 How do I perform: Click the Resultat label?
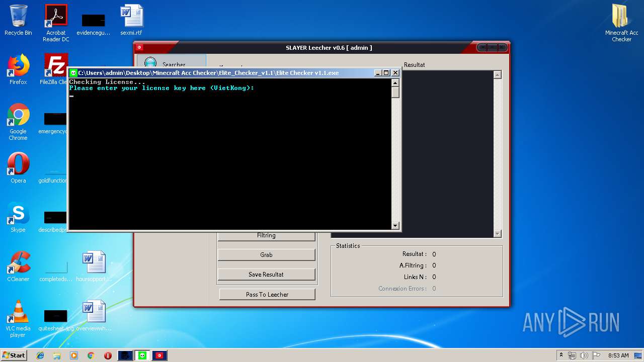(414, 65)
